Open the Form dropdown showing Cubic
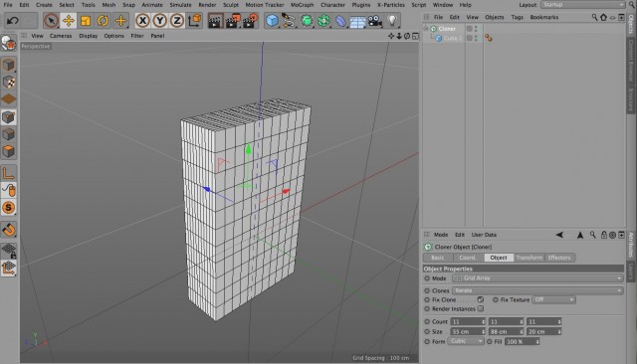The image size is (637, 364). (466, 341)
